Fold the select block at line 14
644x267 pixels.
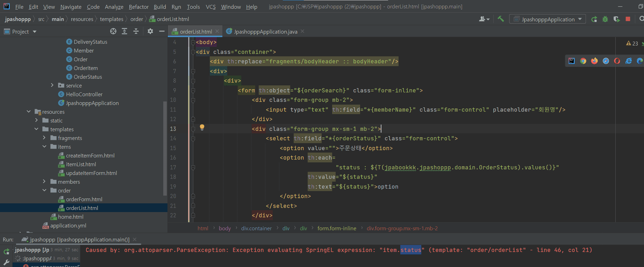[x=193, y=138]
